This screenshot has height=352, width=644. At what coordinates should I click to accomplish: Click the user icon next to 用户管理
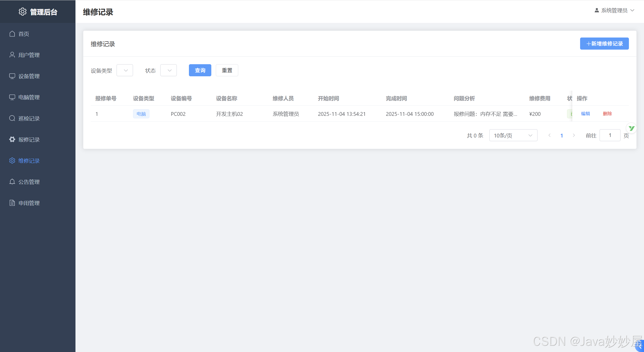pos(12,55)
